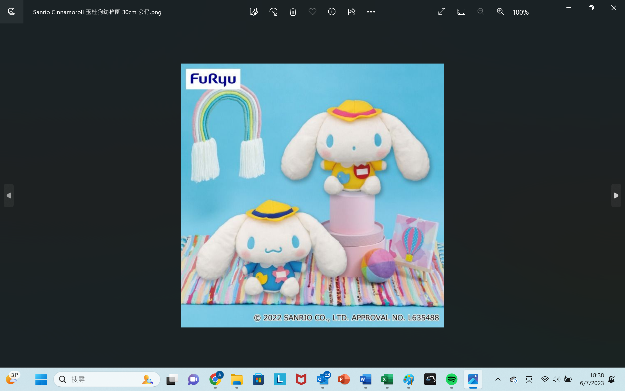The height and width of the screenshot is (391, 625).
Task: Zoom out with the minus magnifier
Action: (480, 12)
